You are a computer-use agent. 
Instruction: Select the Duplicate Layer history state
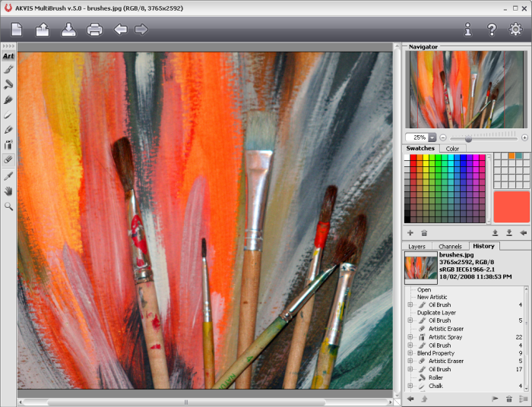point(436,312)
